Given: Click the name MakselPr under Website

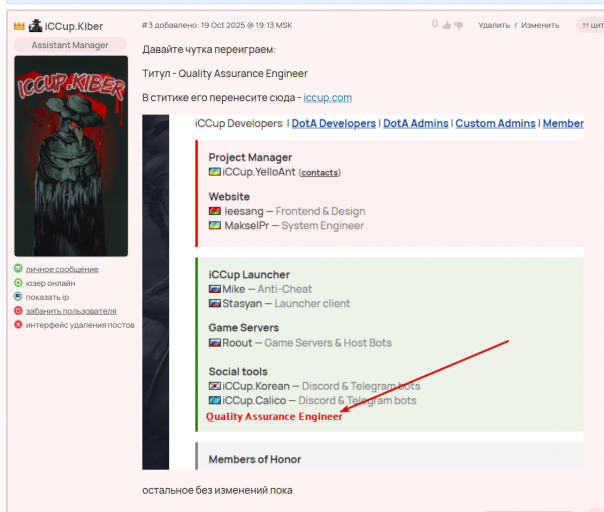Looking at the screenshot, I should 247,225.
